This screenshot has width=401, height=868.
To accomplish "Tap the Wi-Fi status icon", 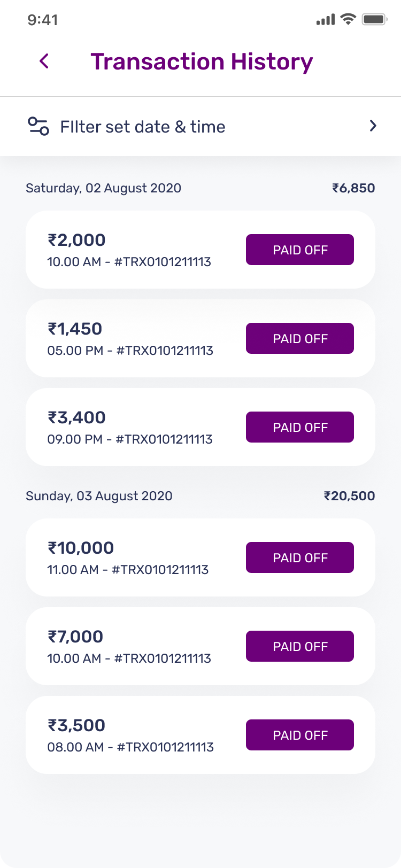I will tap(348, 20).
